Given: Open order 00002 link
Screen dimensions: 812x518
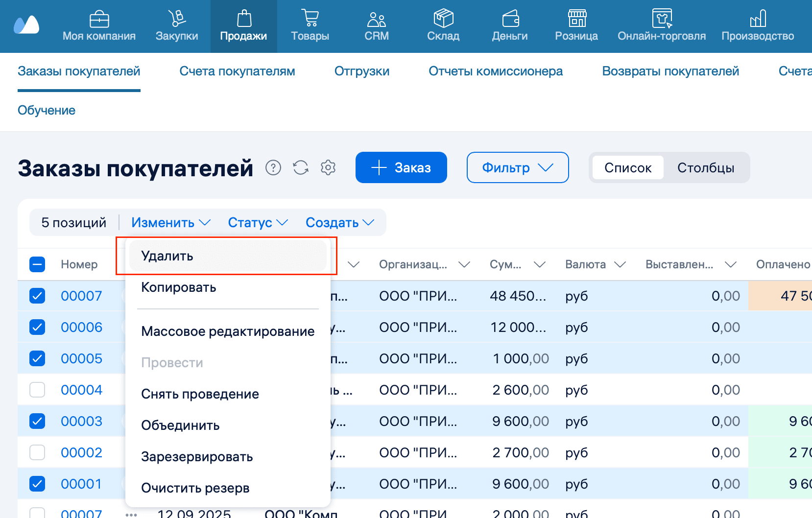Looking at the screenshot, I should 82,452.
